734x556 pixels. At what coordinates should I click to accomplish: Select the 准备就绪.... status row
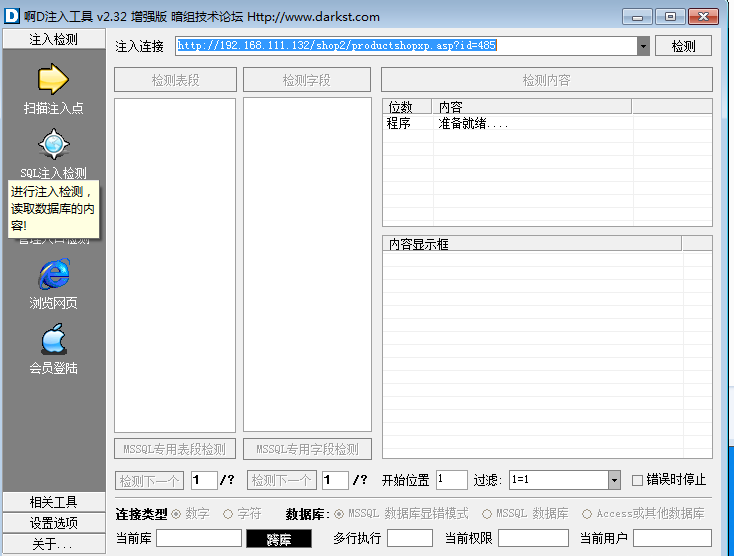(x=547, y=123)
